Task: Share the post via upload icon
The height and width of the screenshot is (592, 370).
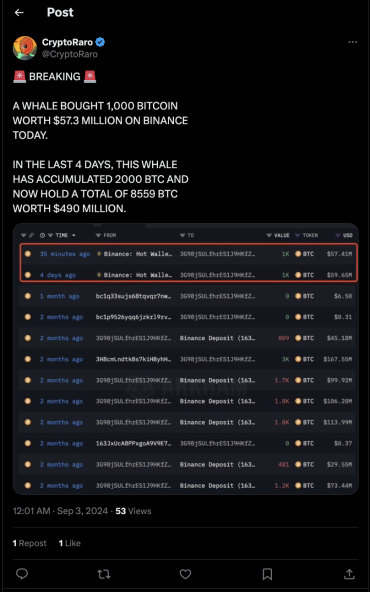Action: (349, 574)
